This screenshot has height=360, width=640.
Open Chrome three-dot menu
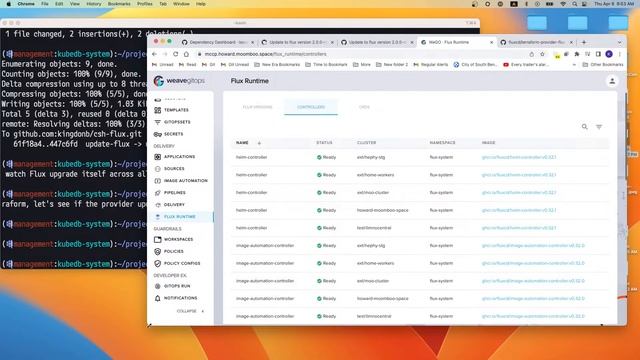(619, 54)
